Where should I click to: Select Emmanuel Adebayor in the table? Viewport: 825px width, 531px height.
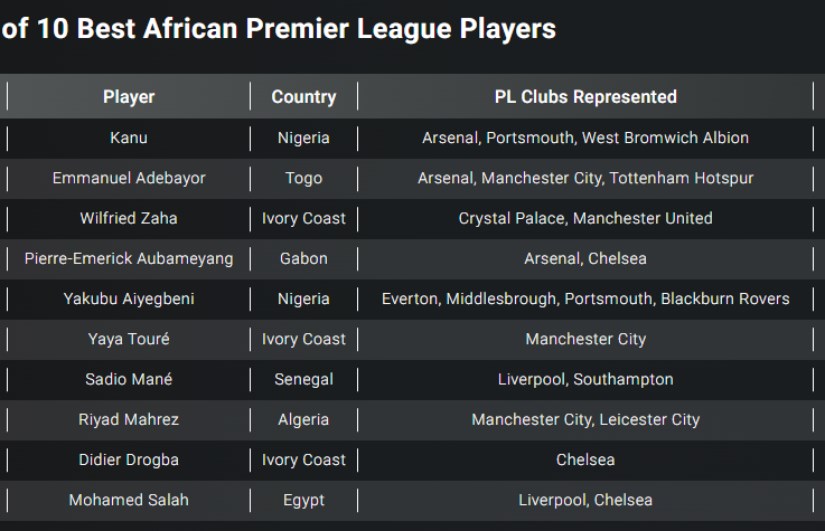tap(129, 178)
